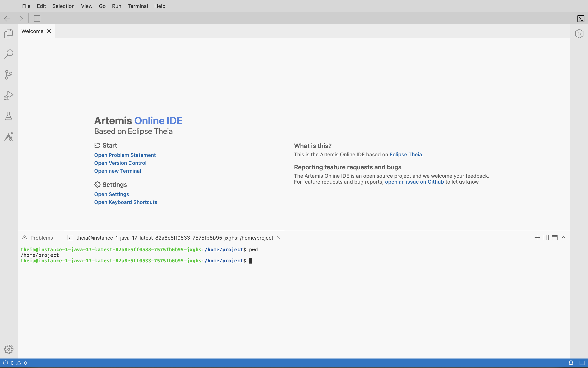The height and width of the screenshot is (368, 588).
Task: Collapse the bottom panel with chevron
Action: coord(563,238)
